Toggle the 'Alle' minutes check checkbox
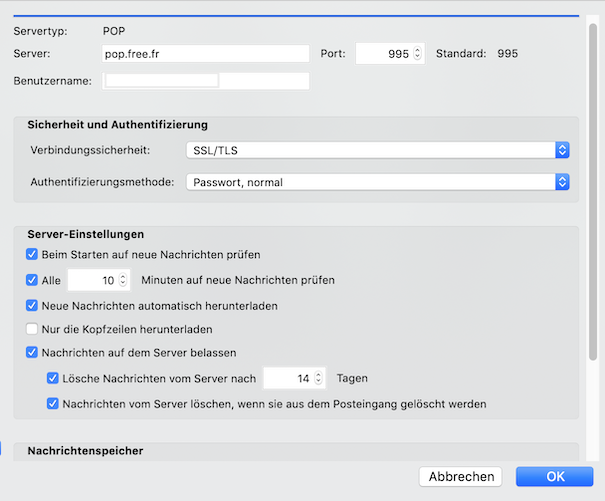 tap(32, 280)
